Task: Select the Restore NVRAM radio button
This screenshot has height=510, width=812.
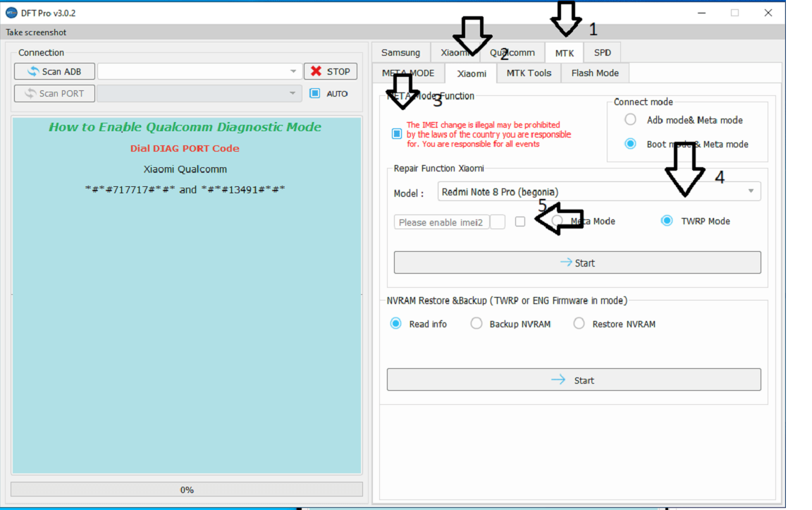Action: [x=579, y=323]
